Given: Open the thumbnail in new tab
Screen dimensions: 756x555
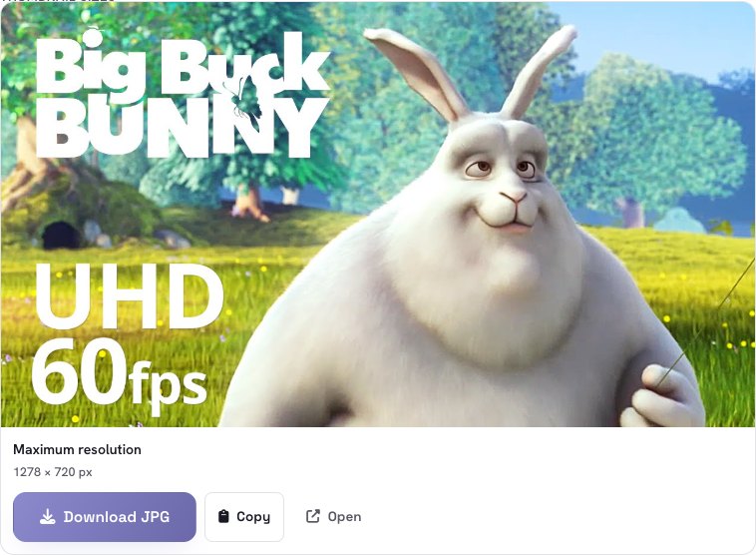Looking at the screenshot, I should tap(333, 517).
